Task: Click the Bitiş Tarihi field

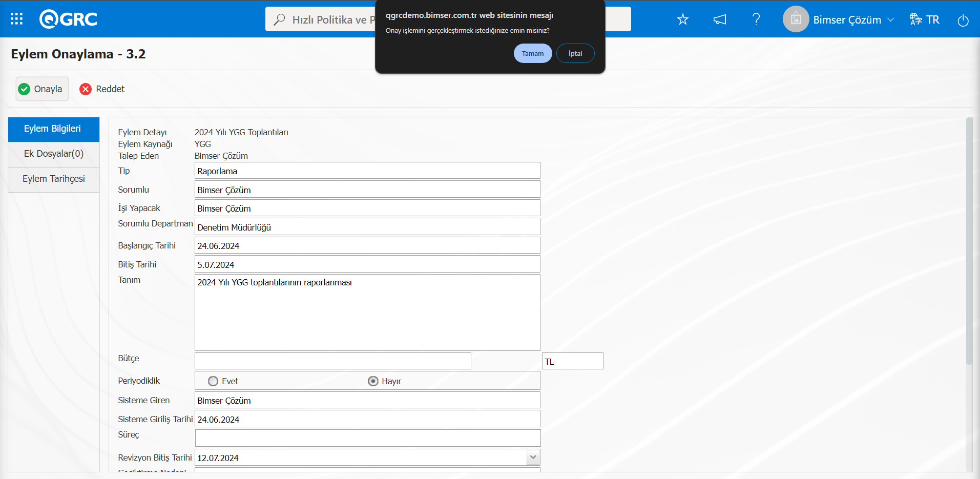Action: click(x=367, y=264)
